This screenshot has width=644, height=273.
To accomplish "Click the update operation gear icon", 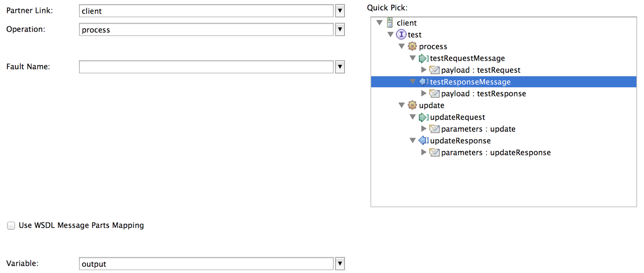I will click(412, 105).
